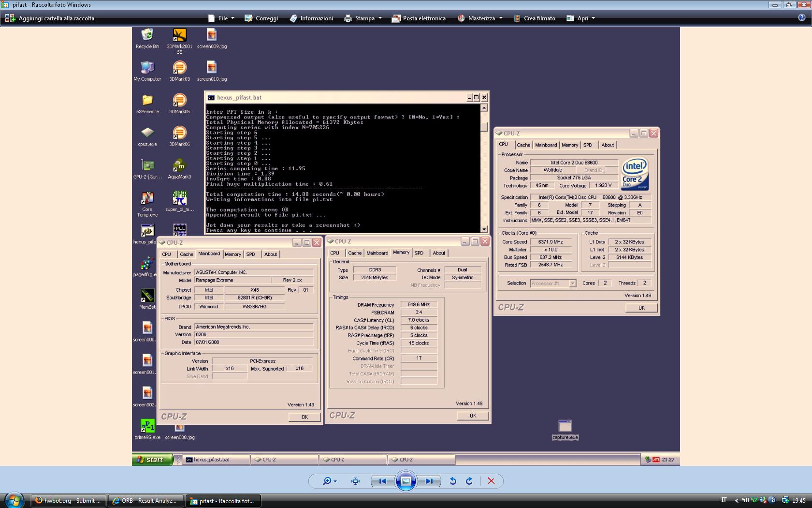Click the cpuz.exe desktop icon
Viewport: 812px width, 508px height.
coord(147,136)
